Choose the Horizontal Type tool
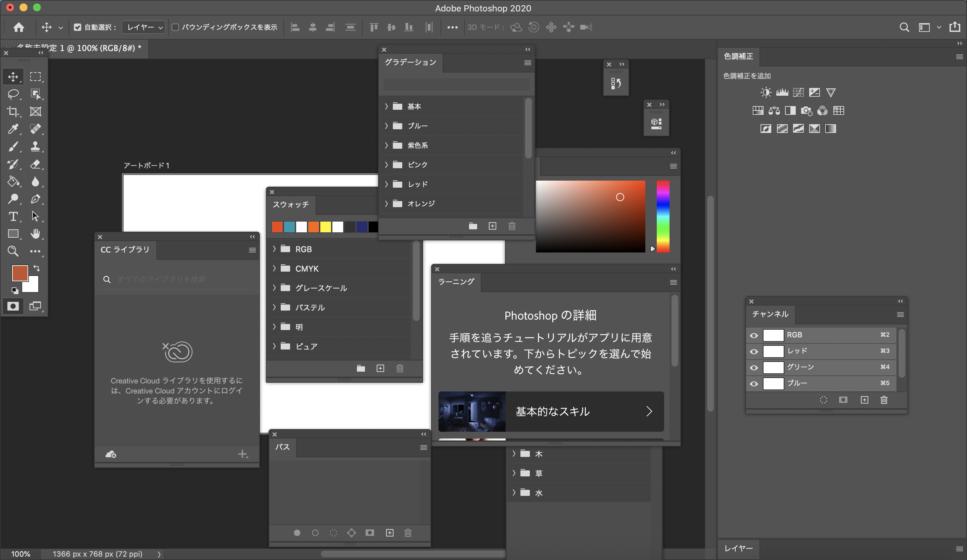Image resolution: width=967 pixels, height=560 pixels. (x=13, y=216)
